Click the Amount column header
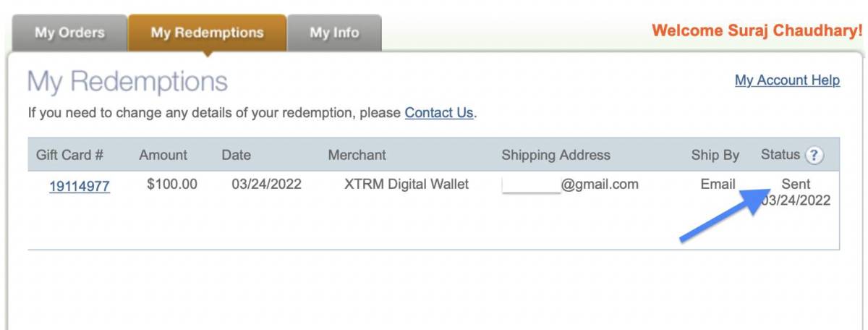This screenshot has width=868, height=330. (163, 155)
